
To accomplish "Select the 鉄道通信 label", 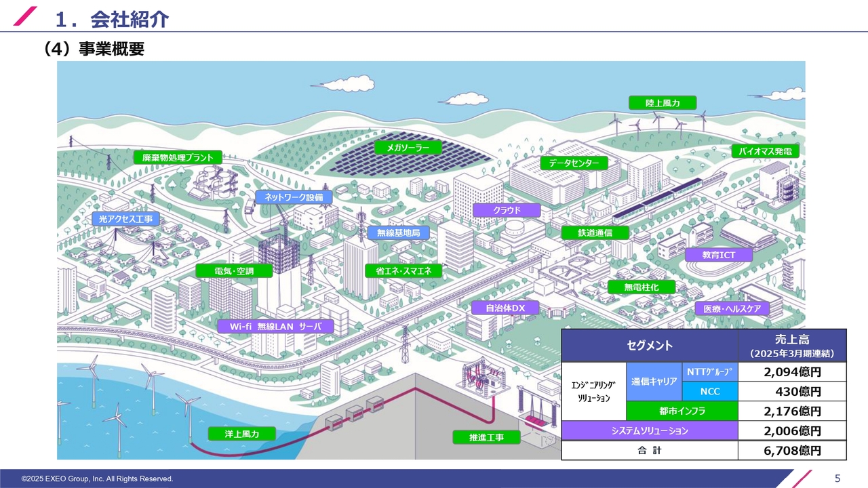I will pos(595,232).
